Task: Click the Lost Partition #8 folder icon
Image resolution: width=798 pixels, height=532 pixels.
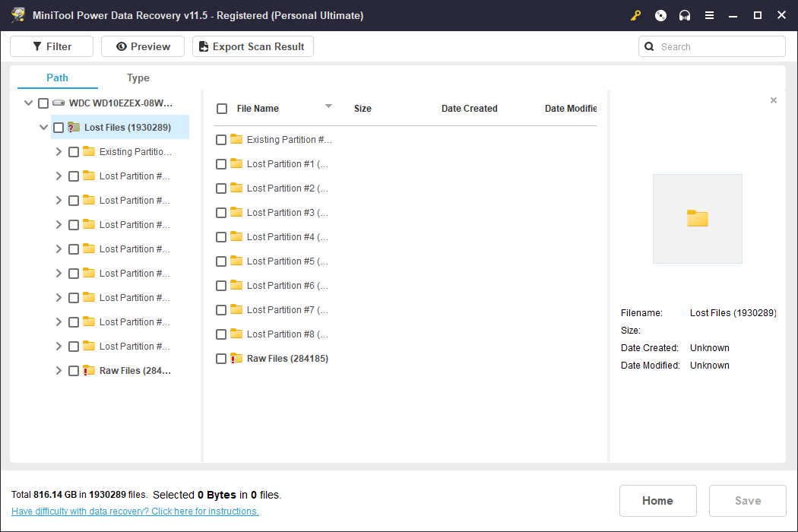Action: (x=236, y=334)
